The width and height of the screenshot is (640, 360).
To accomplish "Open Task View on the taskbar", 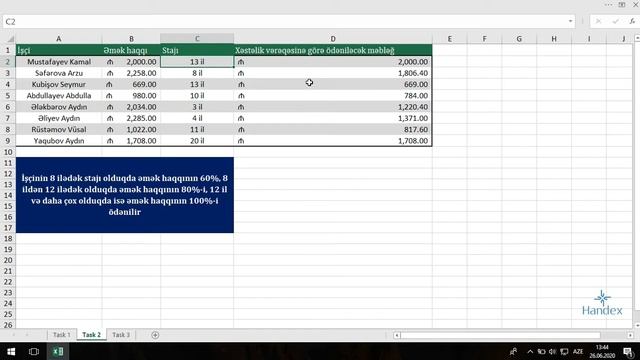I will pos(34,351).
